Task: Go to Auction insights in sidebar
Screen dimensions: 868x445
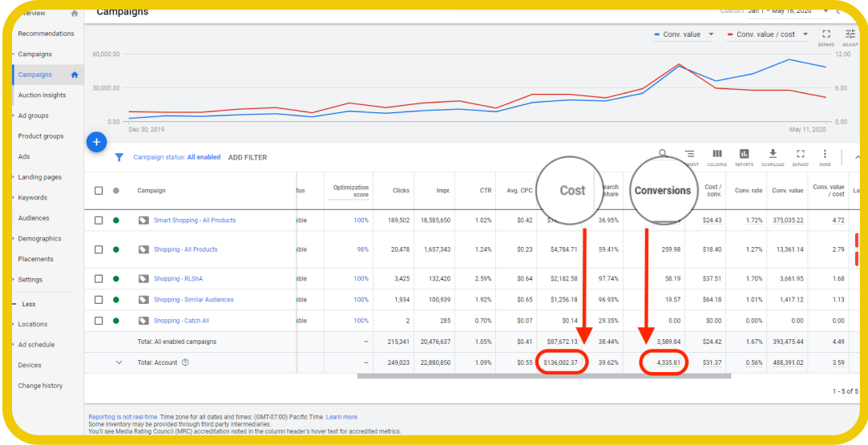Action: point(42,95)
